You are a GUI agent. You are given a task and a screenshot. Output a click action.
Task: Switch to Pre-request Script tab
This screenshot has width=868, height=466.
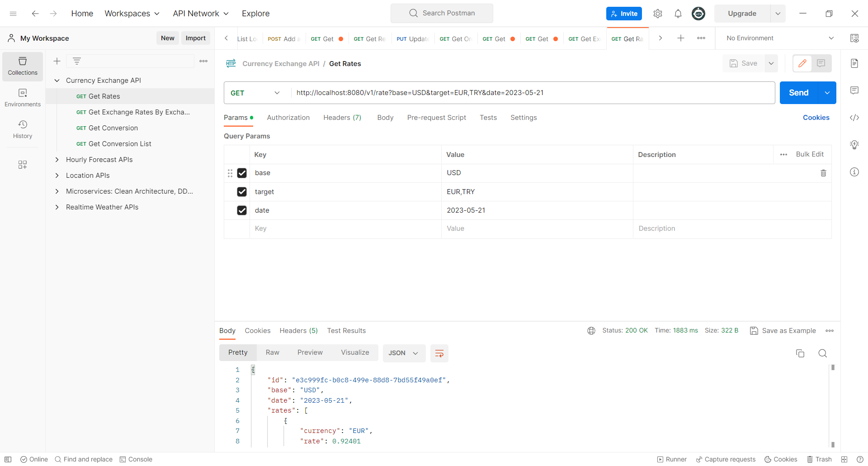pyautogui.click(x=436, y=118)
